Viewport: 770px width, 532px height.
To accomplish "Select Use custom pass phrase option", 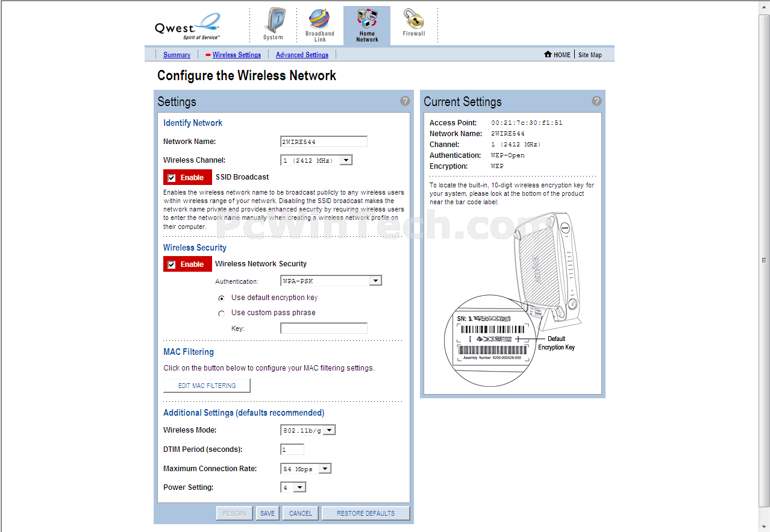I will tap(221, 313).
